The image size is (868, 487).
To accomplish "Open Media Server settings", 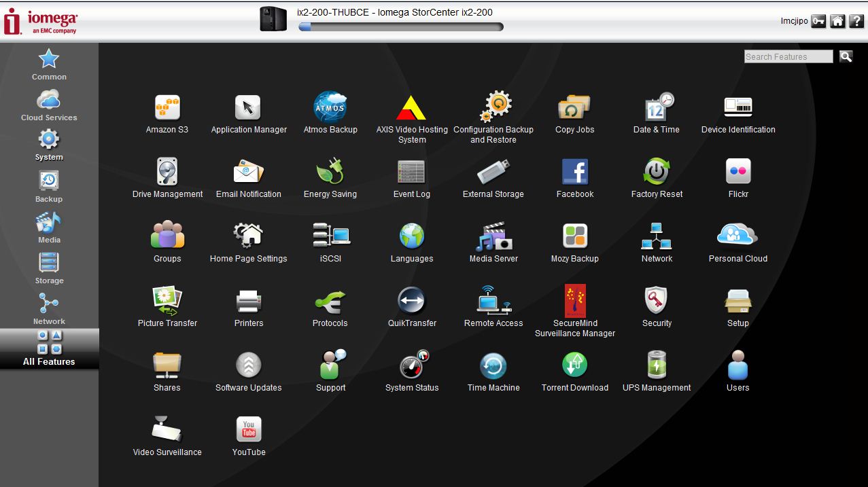I will coord(493,242).
